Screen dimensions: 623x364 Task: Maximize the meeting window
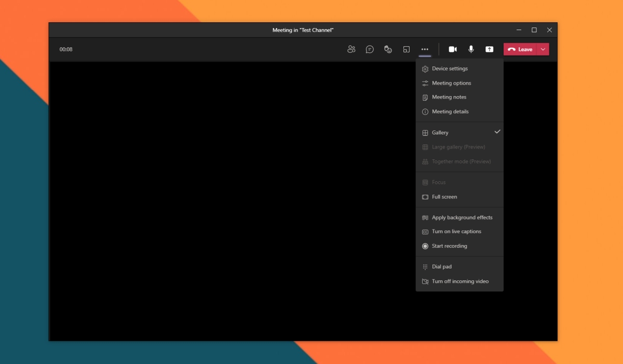(x=534, y=30)
